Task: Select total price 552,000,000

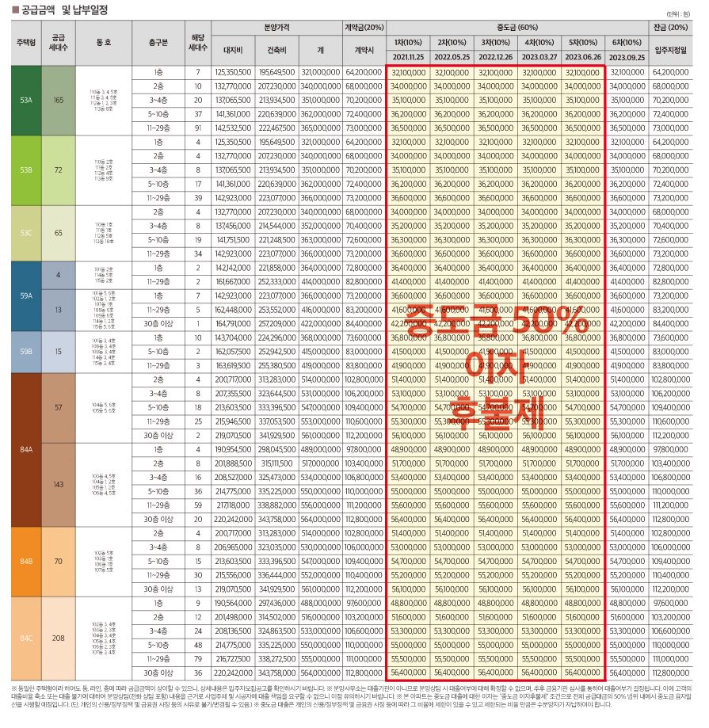Action: point(320,575)
